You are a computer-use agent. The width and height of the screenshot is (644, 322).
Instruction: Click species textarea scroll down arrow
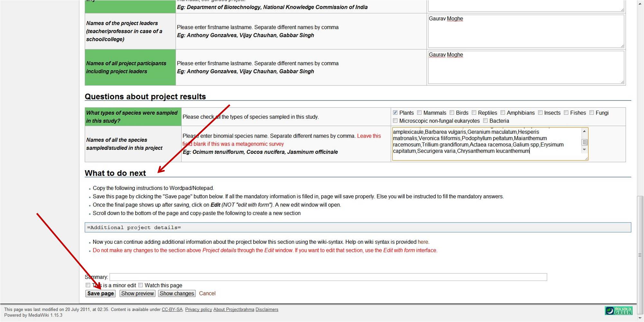point(585,150)
